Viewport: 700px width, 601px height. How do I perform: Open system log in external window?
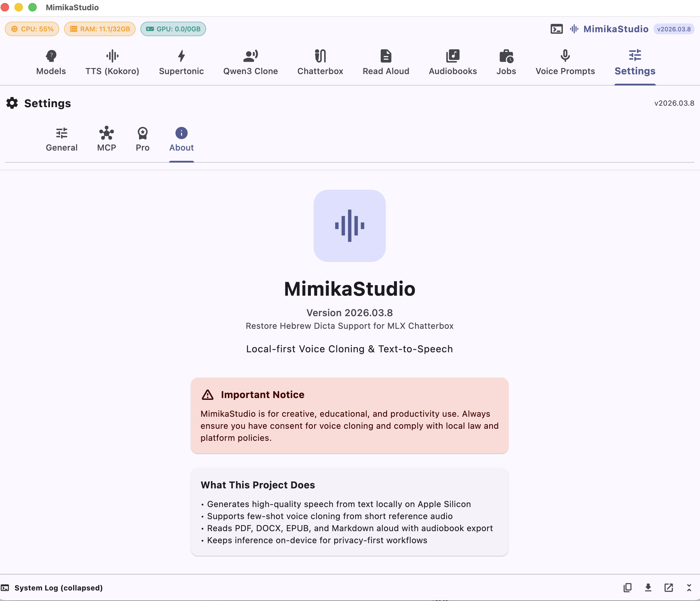669,588
